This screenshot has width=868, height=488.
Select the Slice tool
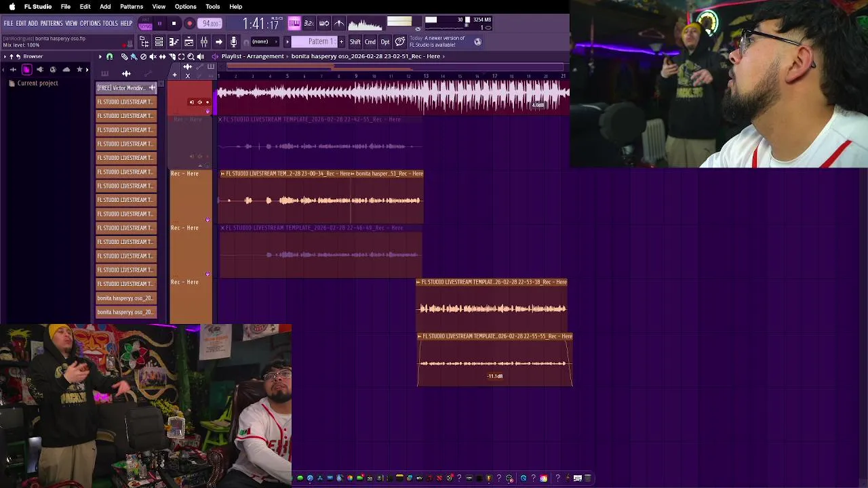tap(172, 56)
